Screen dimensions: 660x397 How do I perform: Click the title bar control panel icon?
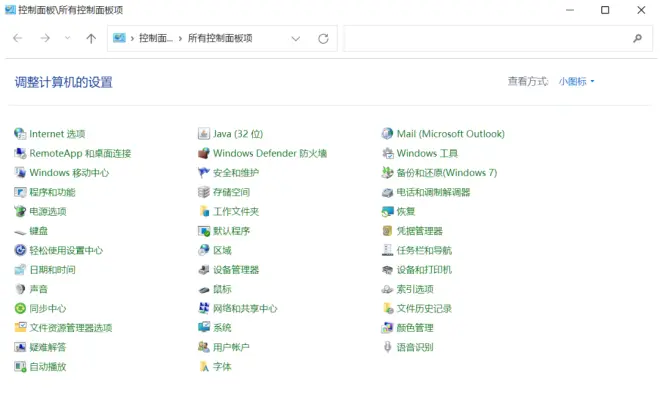10,9
